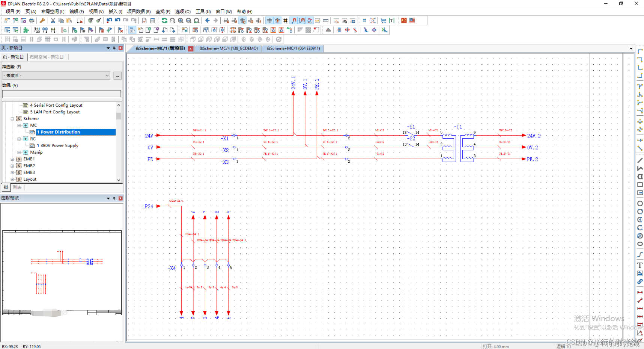Expand the Manip tree node

[x=19, y=153]
